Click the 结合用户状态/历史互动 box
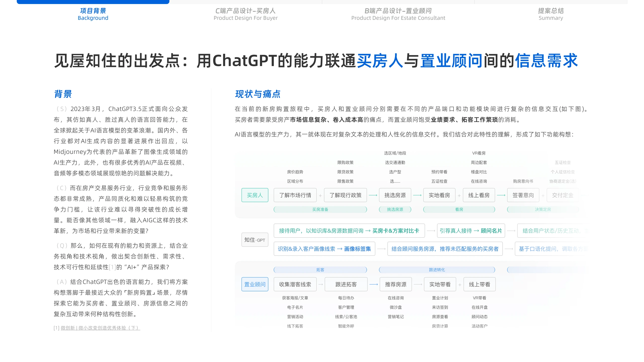Viewport: 644px width, 362px height. coord(553,231)
